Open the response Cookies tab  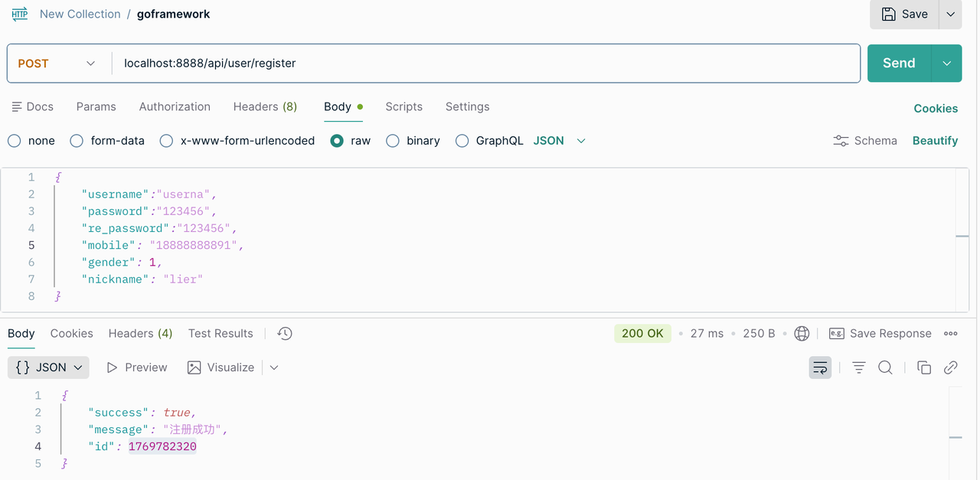72,333
